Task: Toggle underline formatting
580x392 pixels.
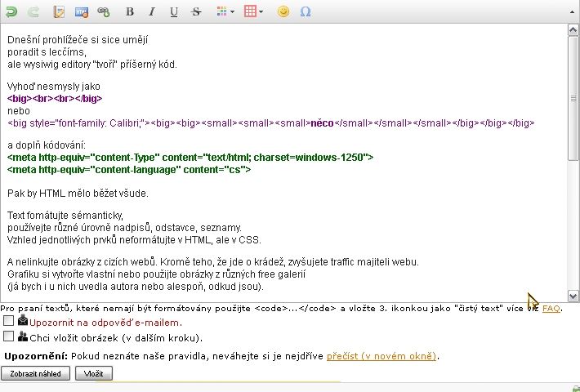Action: (174, 11)
